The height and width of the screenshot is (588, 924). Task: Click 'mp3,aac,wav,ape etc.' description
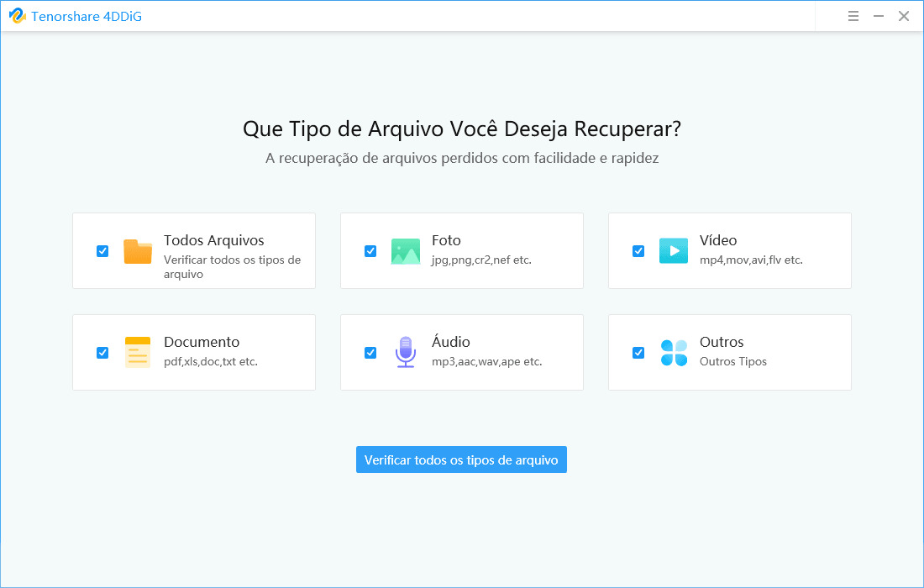(486, 362)
